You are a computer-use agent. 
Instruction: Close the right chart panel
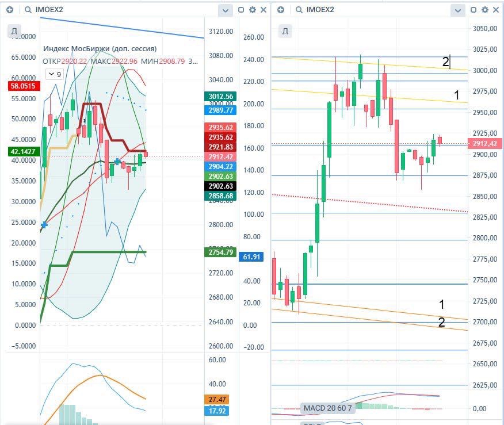click(x=495, y=10)
